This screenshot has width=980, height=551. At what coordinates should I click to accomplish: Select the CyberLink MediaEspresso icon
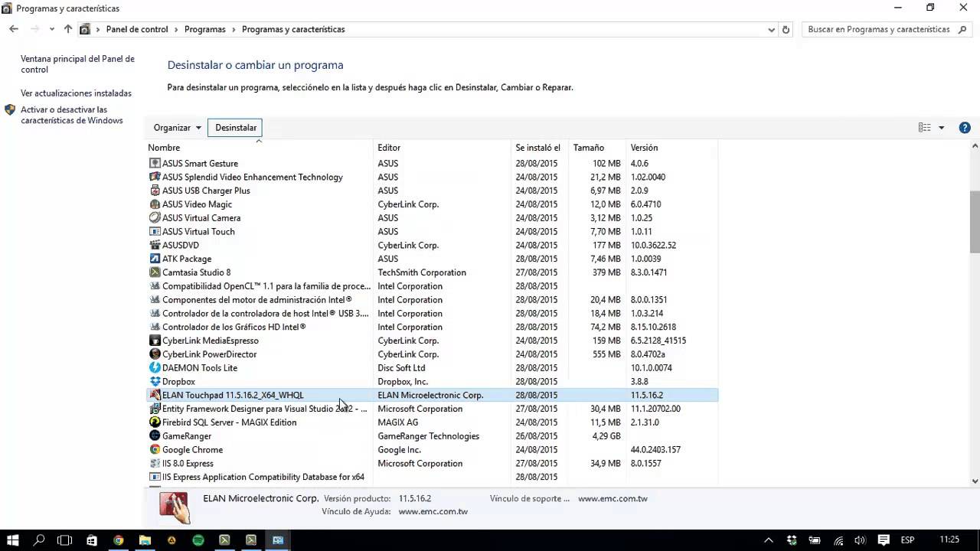pos(155,341)
